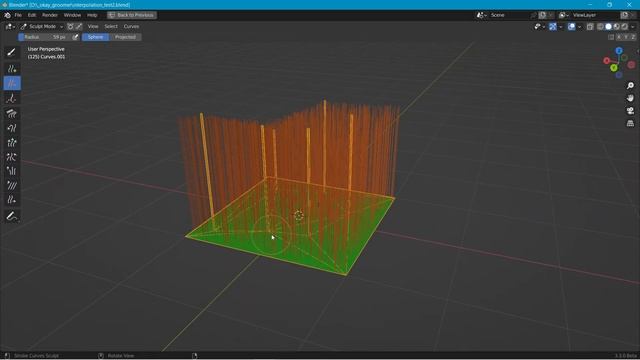Click the pan view hand gizmo
640x360 pixels.
point(630,98)
